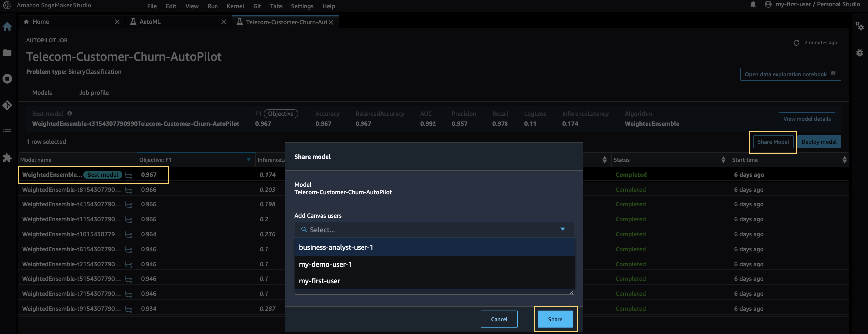Screen dimensions: 868x334
Task: Open the Home icon in left sidebar
Action: (7, 27)
